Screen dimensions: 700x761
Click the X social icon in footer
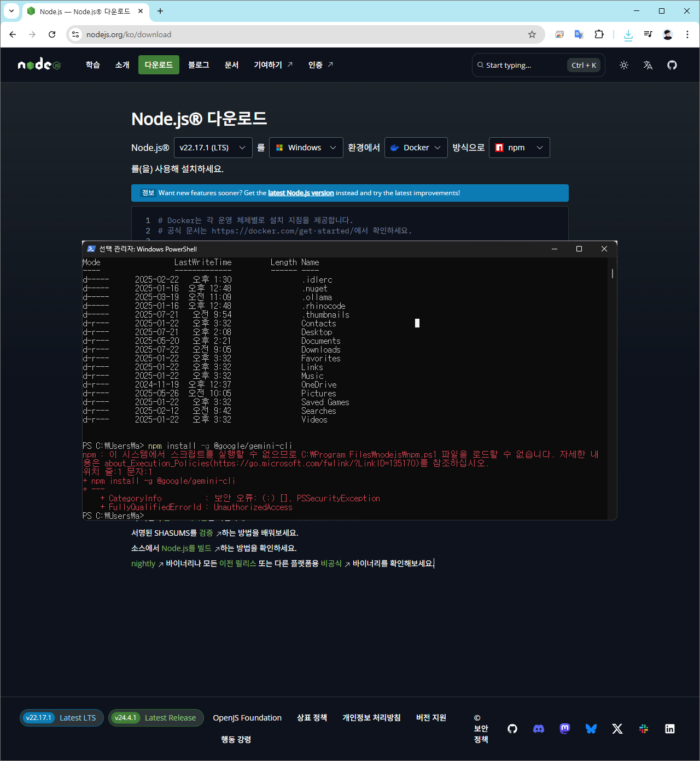point(617,729)
